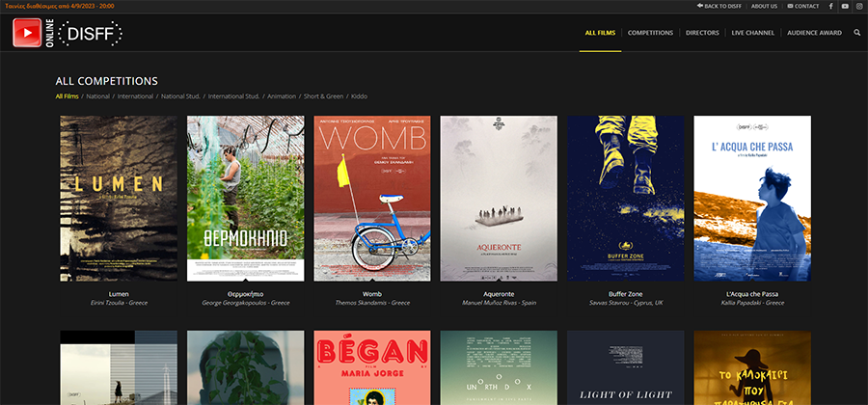Click the DISFF Online logo
Viewport: 868px width, 405px height.
[x=68, y=33]
